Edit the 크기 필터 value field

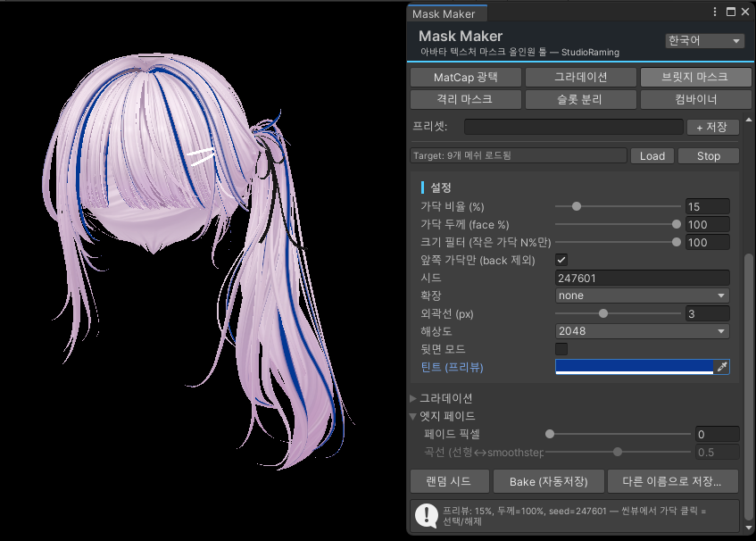[707, 242]
